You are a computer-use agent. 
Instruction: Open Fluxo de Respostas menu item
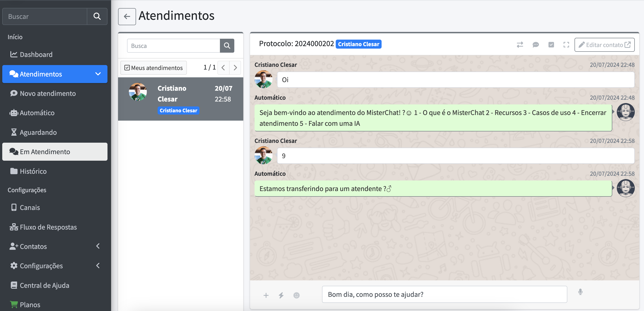[48, 227]
